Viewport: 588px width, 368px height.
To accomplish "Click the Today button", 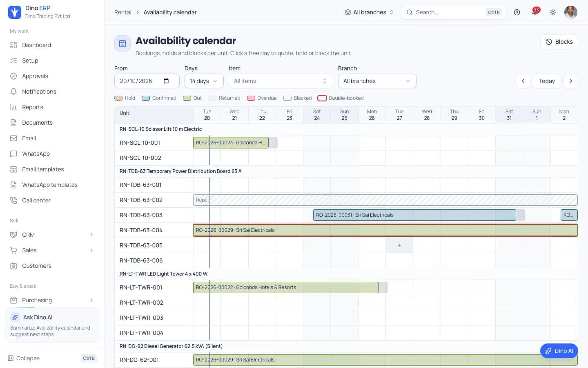I will [547, 81].
